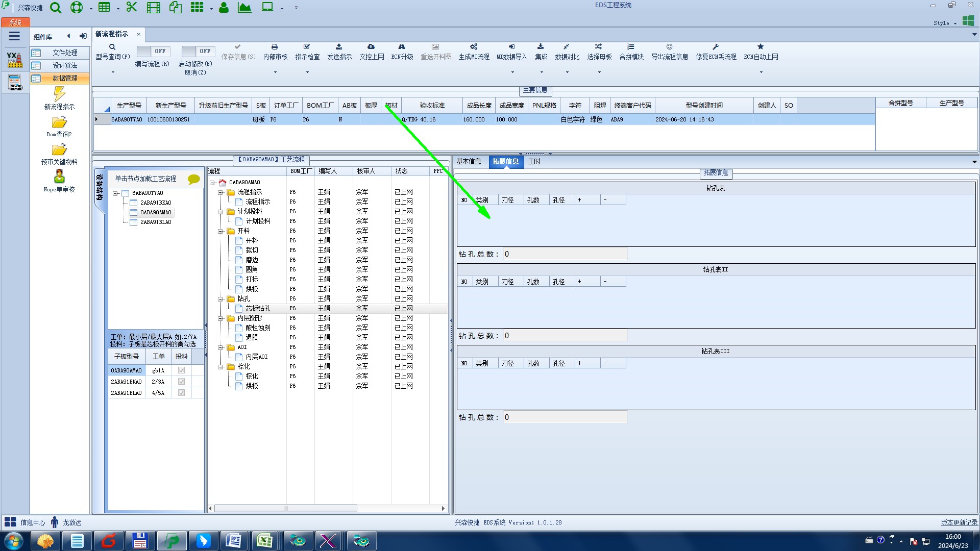Collapse the 6ABA90T7A0 tree node
This screenshot has width=980, height=551.
pos(115,193)
